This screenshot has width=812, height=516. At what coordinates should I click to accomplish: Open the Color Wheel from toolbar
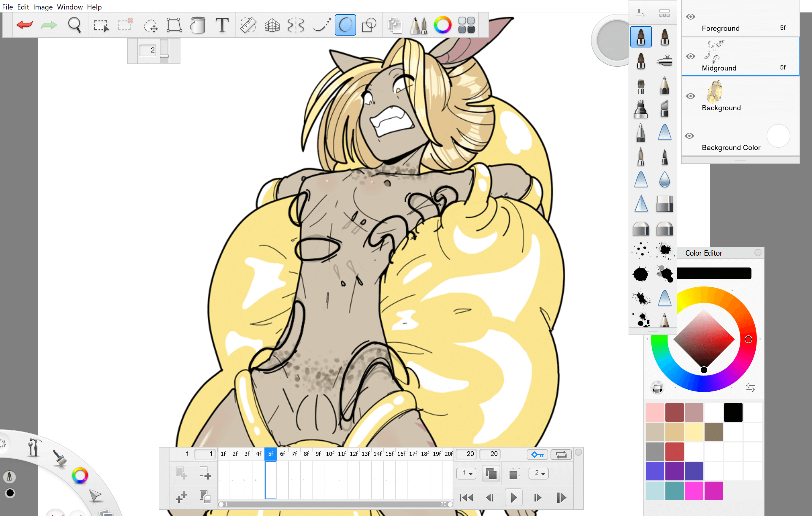click(x=443, y=25)
